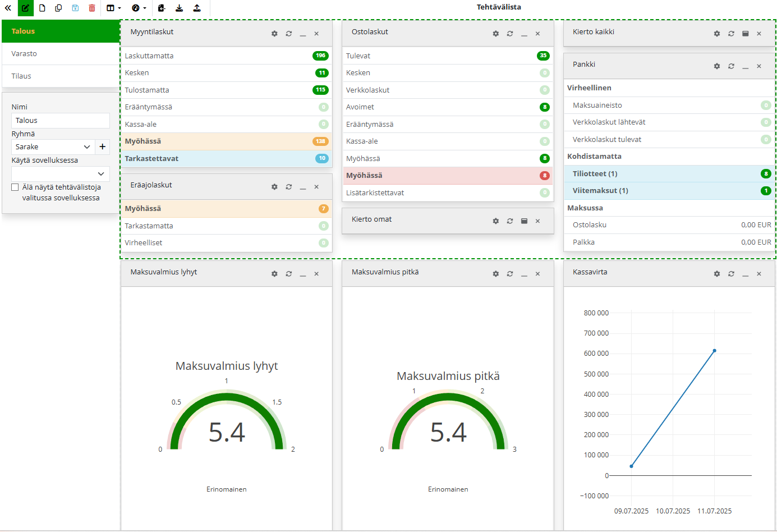Screen dimensions: 777x532
Task: Click the red trash delete icon
Action: click(x=92, y=8)
